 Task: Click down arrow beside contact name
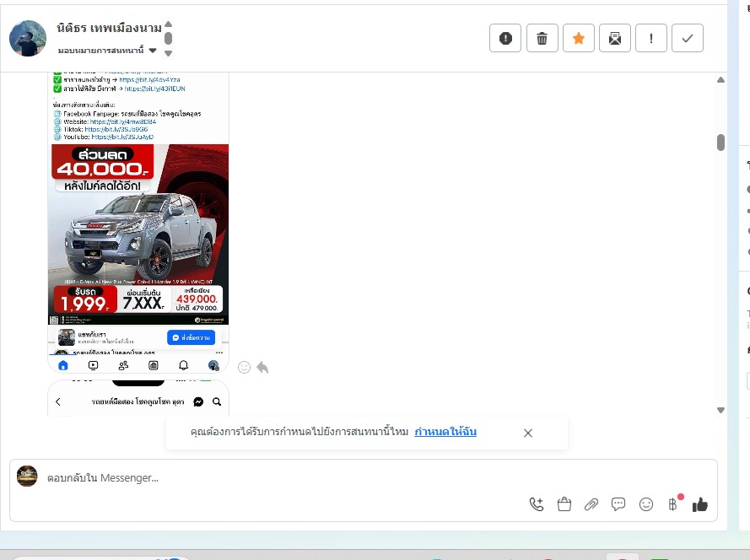(x=169, y=54)
